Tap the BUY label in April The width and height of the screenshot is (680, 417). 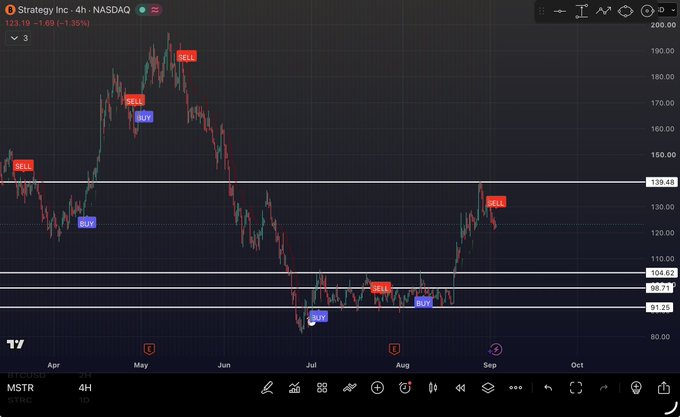coord(87,223)
